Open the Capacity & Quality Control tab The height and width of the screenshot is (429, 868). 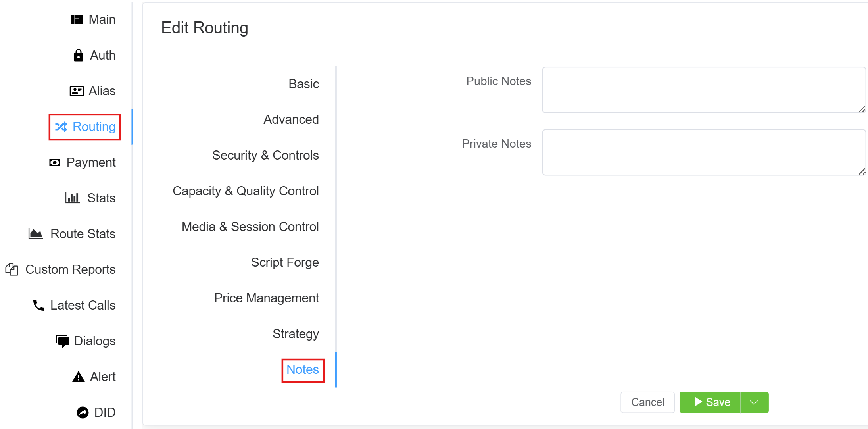pyautogui.click(x=246, y=191)
